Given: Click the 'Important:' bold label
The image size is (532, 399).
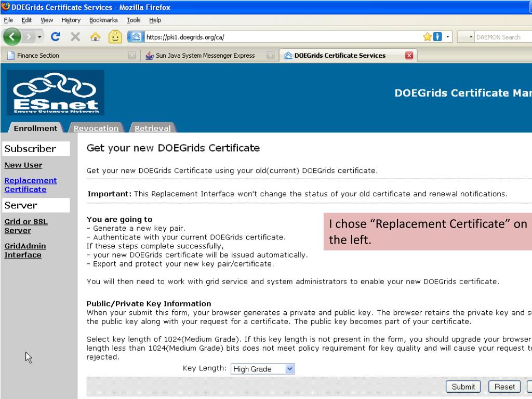Looking at the screenshot, I should tap(109, 194).
